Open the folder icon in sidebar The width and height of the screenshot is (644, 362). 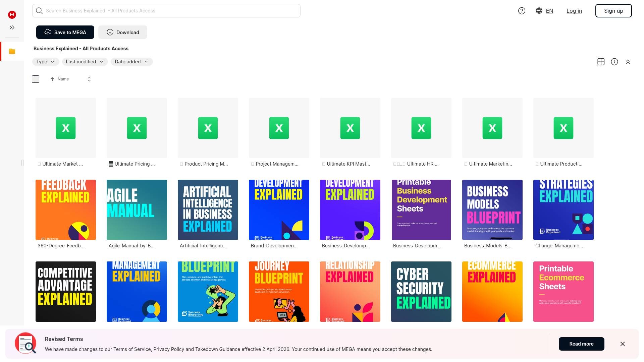[x=12, y=51]
